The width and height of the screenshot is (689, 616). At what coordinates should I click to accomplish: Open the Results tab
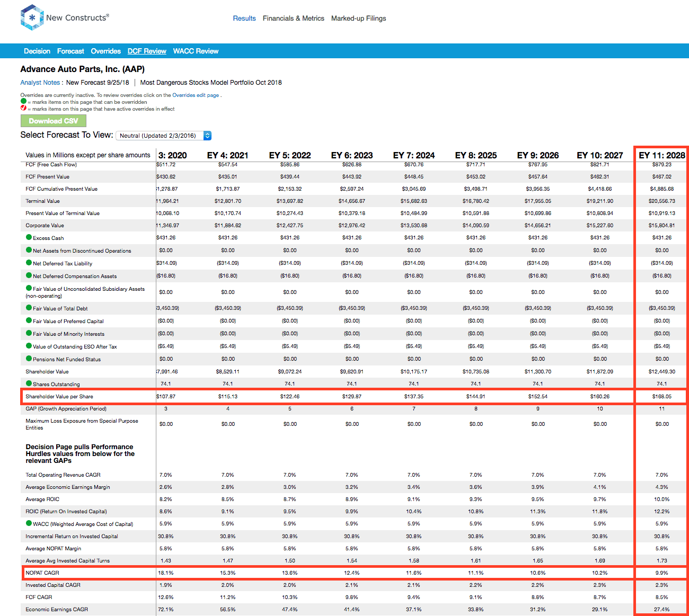[x=244, y=18]
